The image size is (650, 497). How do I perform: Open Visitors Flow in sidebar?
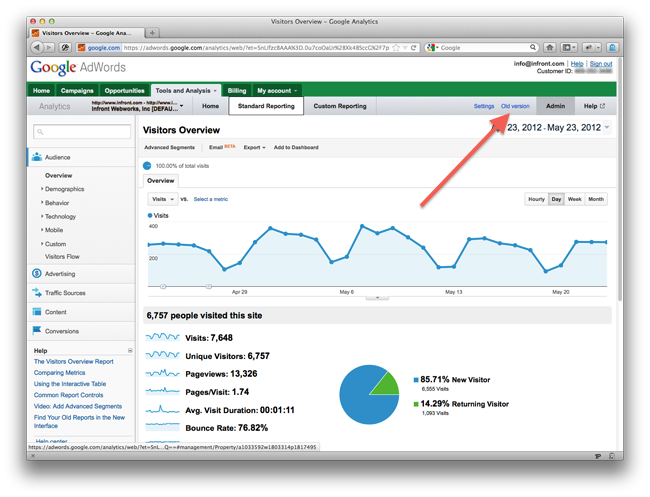tap(62, 257)
